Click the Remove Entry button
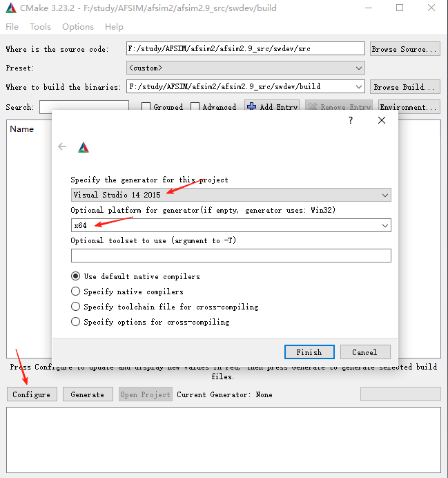The width and height of the screenshot is (448, 478). 339,106
